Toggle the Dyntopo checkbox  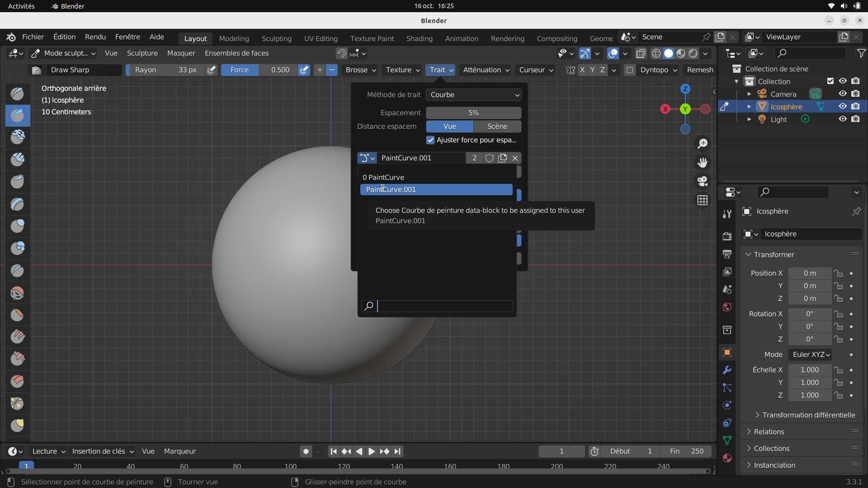pos(629,70)
